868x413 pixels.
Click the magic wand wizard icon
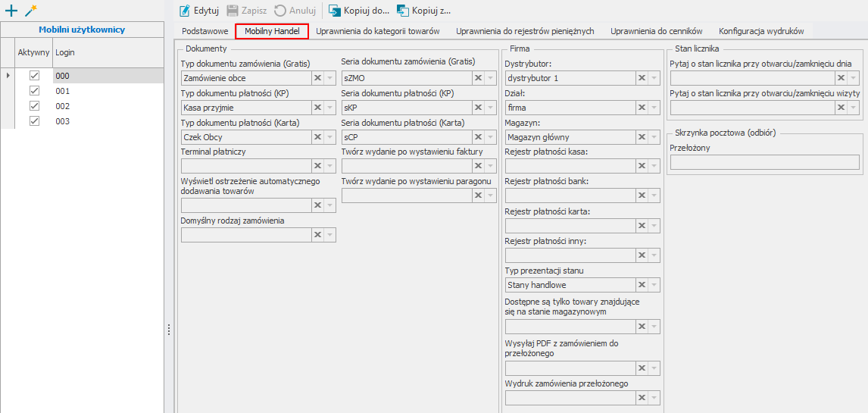[x=31, y=11]
